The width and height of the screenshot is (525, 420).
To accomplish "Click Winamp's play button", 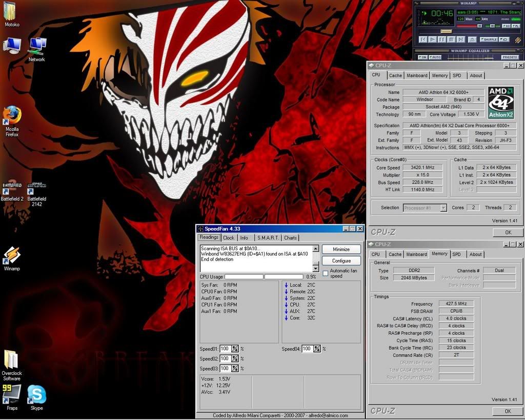I will [433, 40].
